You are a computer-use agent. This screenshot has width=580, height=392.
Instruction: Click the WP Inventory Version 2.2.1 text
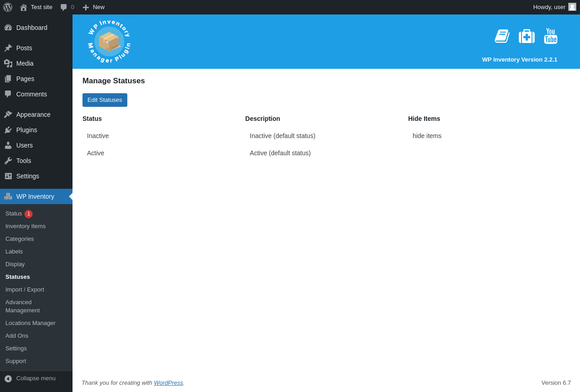pyautogui.click(x=520, y=60)
